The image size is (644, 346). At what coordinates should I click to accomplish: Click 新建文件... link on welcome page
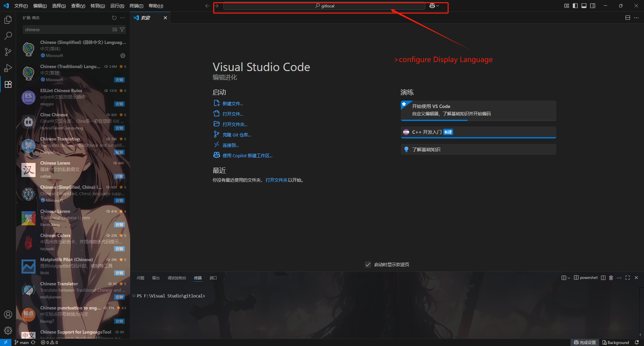(233, 104)
